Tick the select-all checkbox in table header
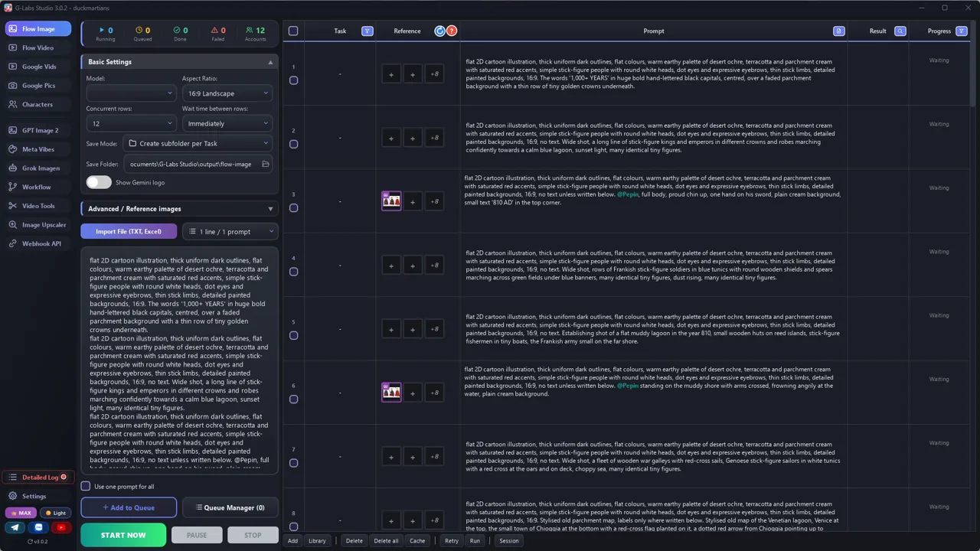The width and height of the screenshot is (980, 551). (x=293, y=31)
